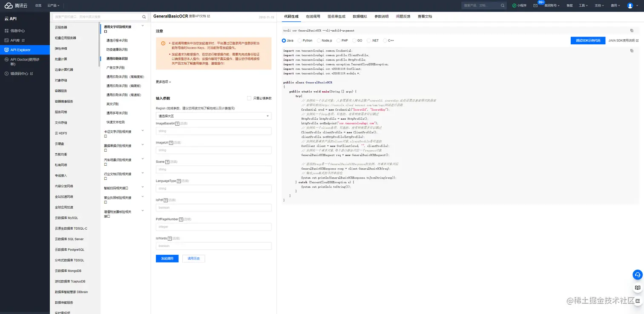The height and width of the screenshot is (314, 644).
Task: Copy the Java sample code
Action: tap(632, 51)
